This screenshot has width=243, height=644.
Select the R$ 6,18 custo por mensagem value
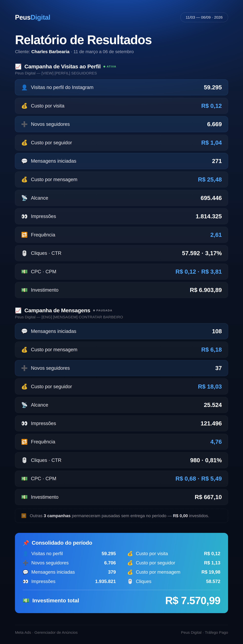(211, 350)
